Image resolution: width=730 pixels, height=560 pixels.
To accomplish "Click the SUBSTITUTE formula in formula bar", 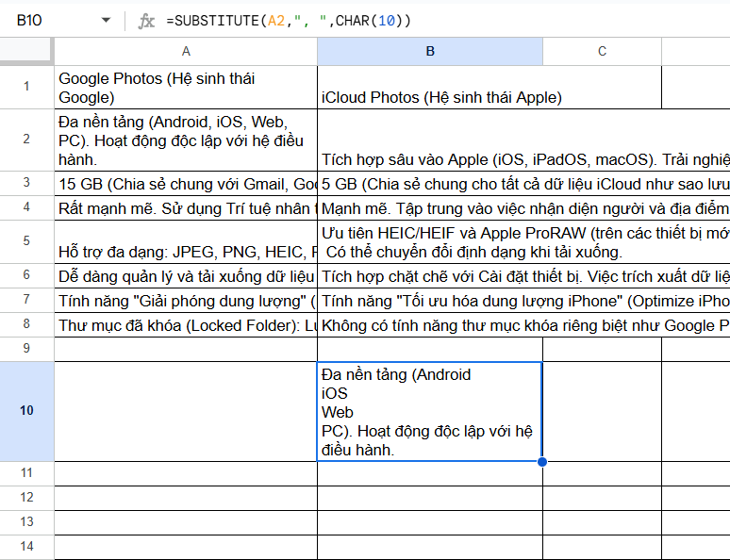I will click(289, 21).
